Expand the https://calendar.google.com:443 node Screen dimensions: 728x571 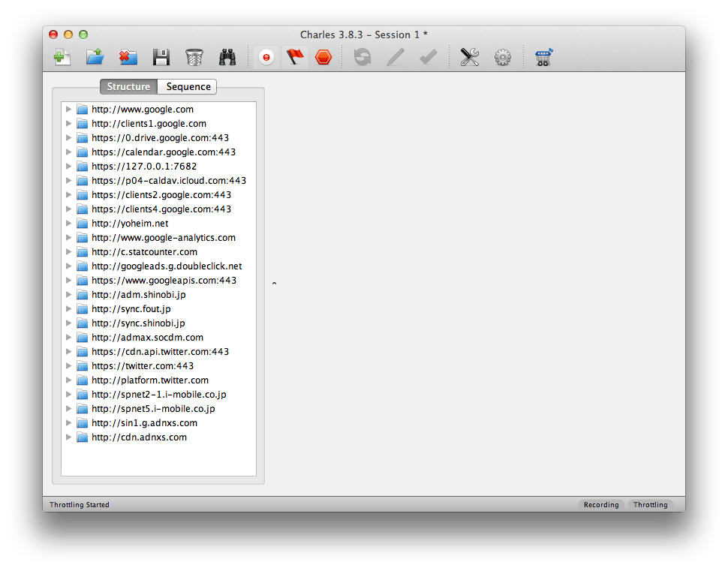(69, 152)
